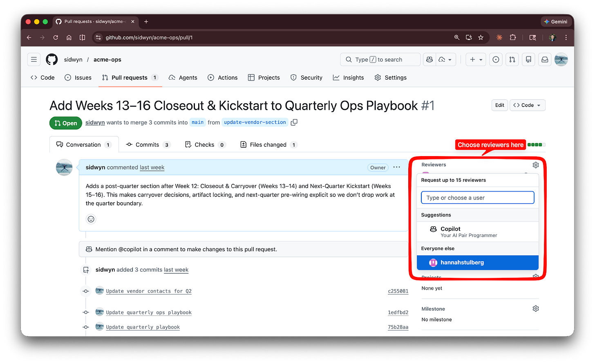Open commit hash 75b28aa
This screenshot has height=364, width=595.
398,327
